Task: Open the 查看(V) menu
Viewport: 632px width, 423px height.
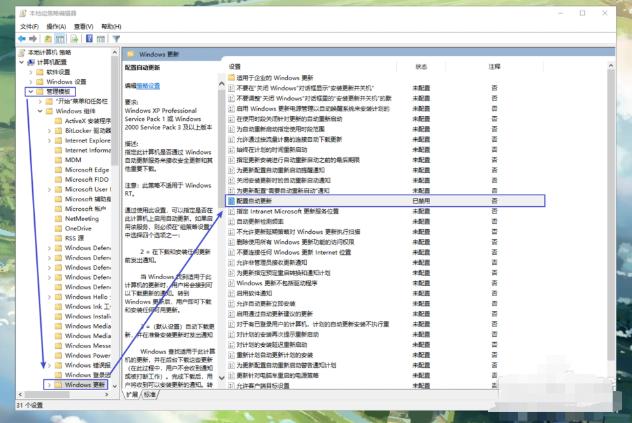Action: [x=83, y=27]
